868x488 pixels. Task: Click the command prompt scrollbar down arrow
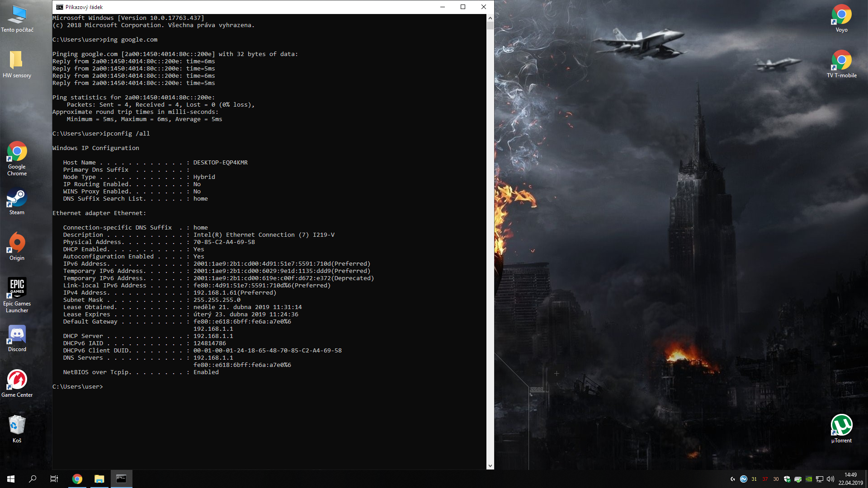coord(490,465)
